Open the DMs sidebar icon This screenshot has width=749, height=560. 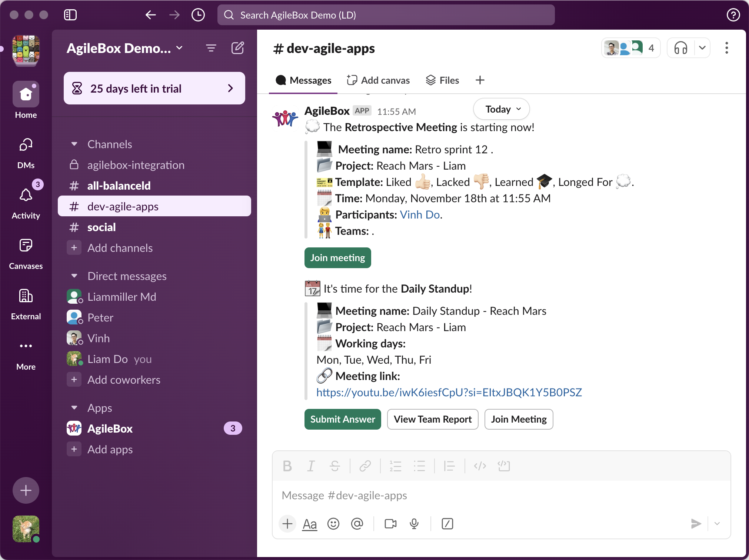pos(26,144)
